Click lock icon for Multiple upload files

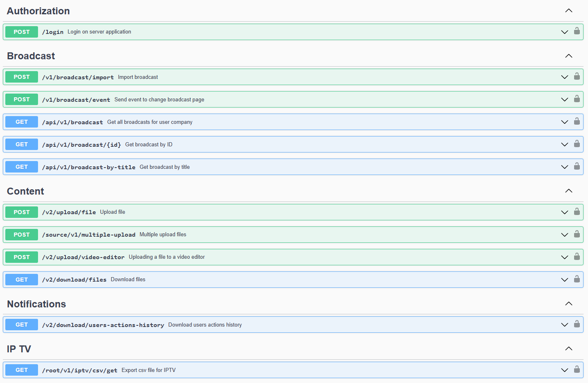577,234
